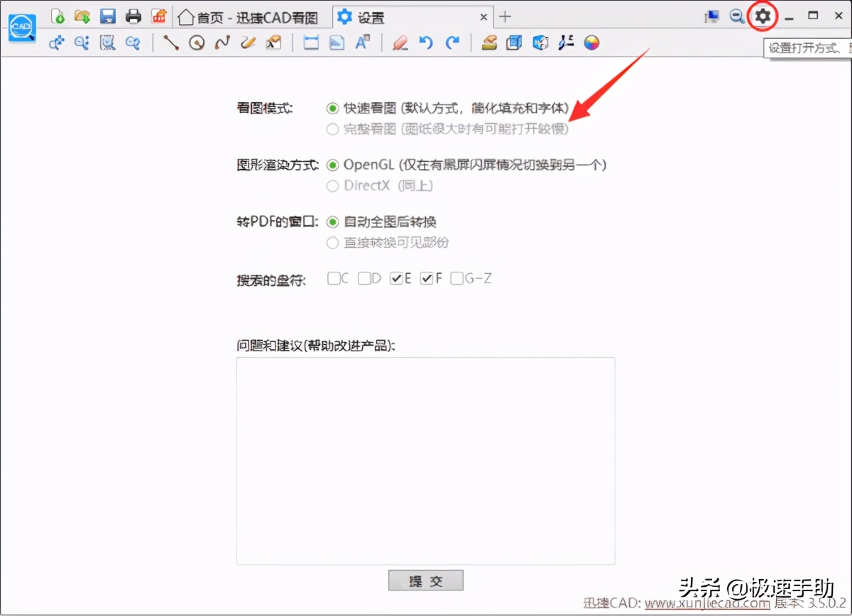
Task: Select 直接转换可见部份 for PDF conversion
Action: tap(332, 243)
